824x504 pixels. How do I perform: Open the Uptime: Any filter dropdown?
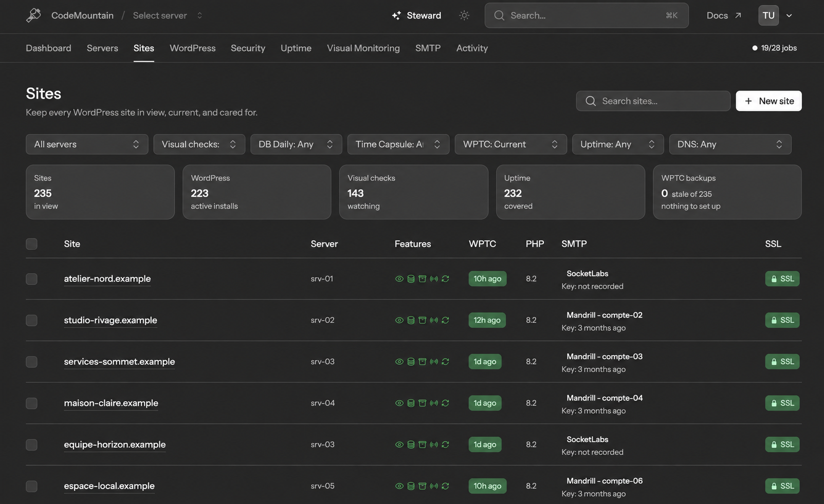pos(618,144)
